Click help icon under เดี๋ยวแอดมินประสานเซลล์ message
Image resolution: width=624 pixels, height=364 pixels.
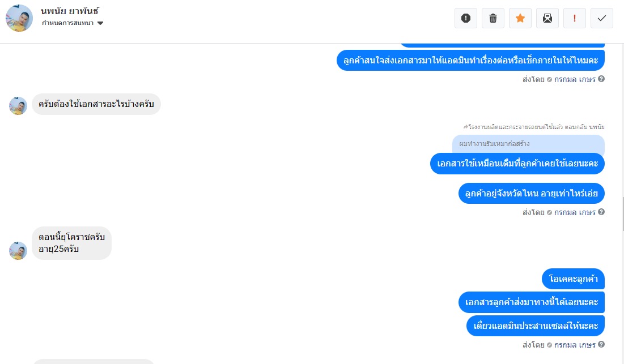coord(601,345)
